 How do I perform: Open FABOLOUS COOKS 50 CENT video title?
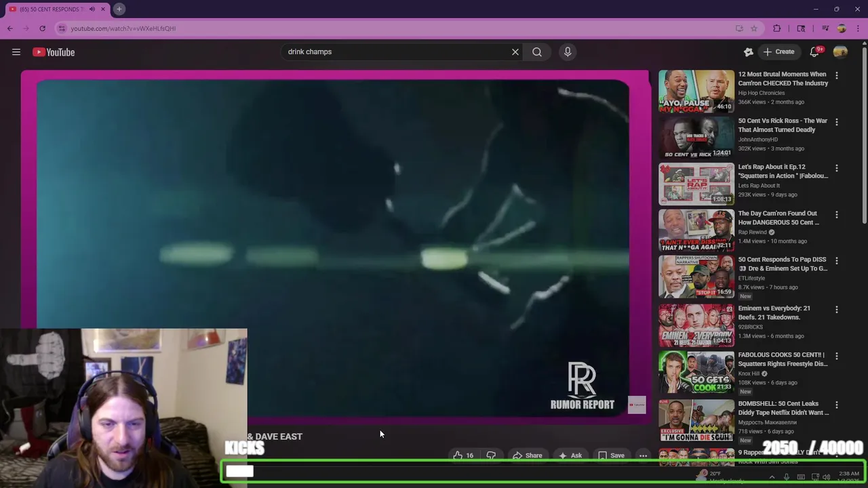coord(783,359)
